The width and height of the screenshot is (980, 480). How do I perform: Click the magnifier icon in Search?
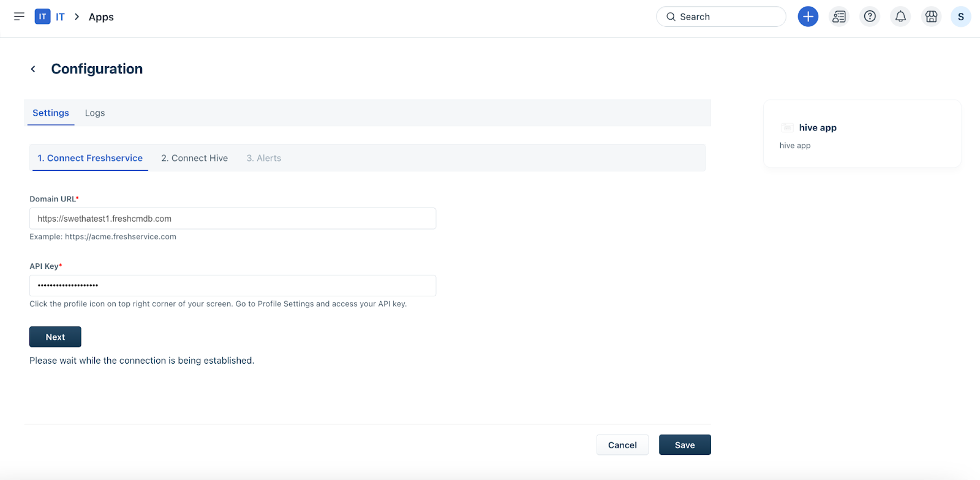tap(671, 17)
